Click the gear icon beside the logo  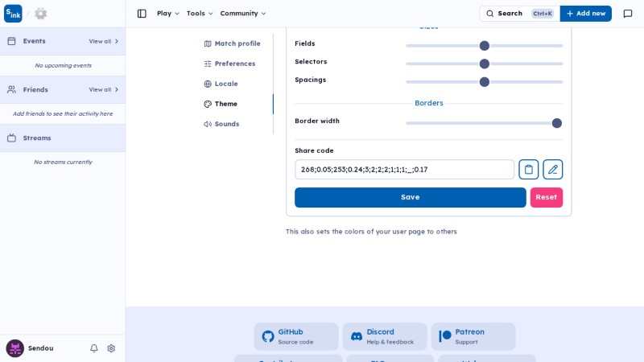tap(41, 14)
